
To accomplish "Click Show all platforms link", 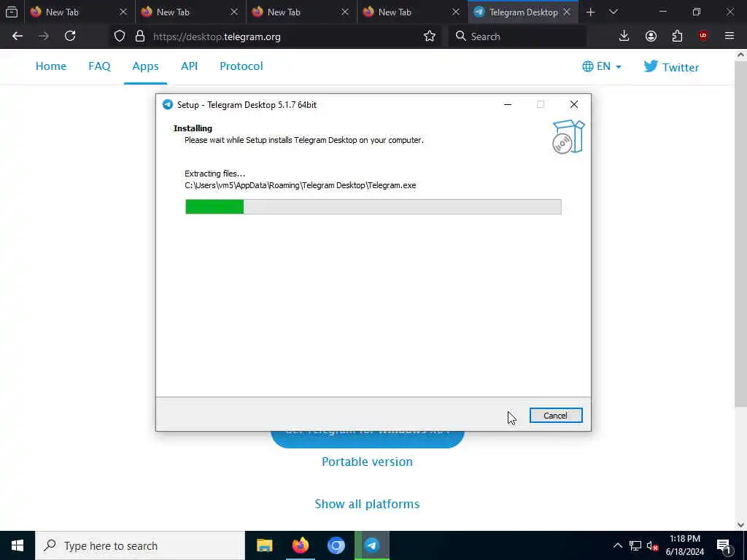I will pyautogui.click(x=367, y=504).
